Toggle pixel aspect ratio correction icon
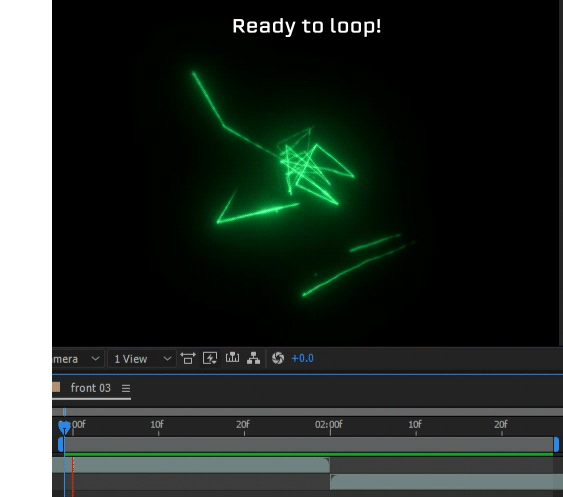The height and width of the screenshot is (497, 563). point(188,358)
